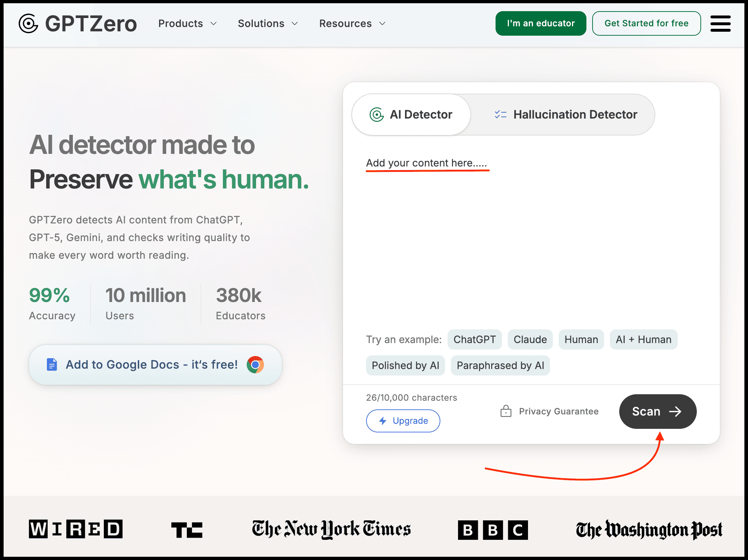Try the ChatGPT example

tap(475, 339)
